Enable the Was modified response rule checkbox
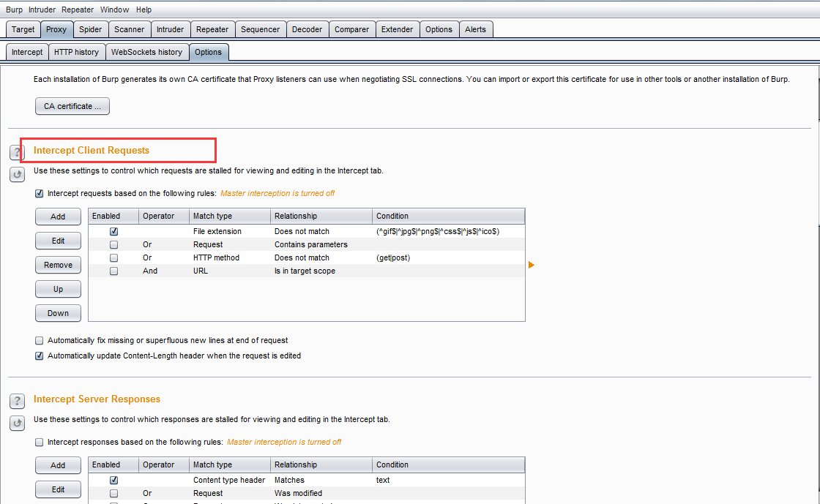The width and height of the screenshot is (820, 504). pos(113,493)
